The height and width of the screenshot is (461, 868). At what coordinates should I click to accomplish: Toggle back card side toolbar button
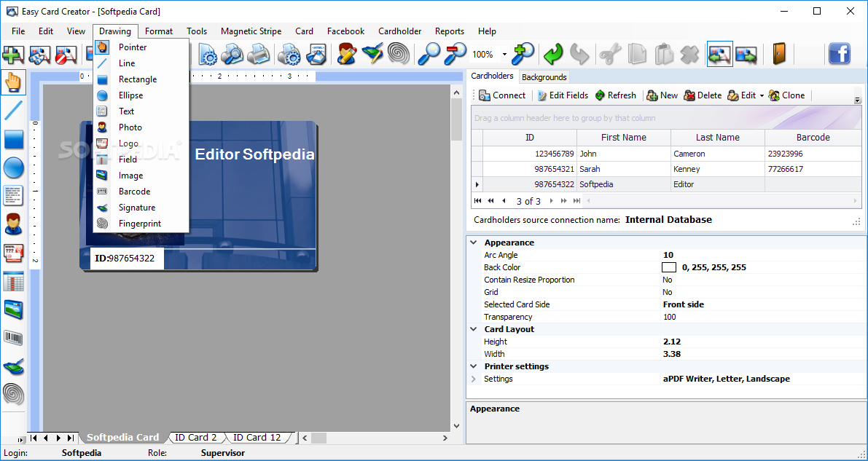746,54
